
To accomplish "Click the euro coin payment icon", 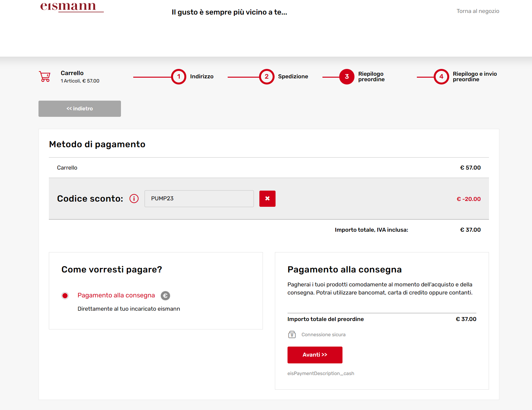I will click(165, 295).
